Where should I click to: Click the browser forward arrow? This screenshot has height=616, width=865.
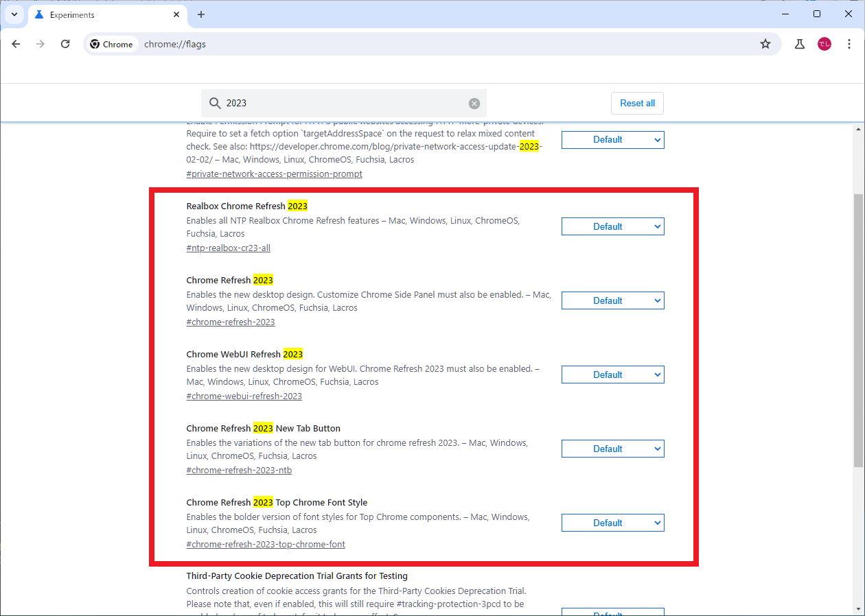(41, 44)
